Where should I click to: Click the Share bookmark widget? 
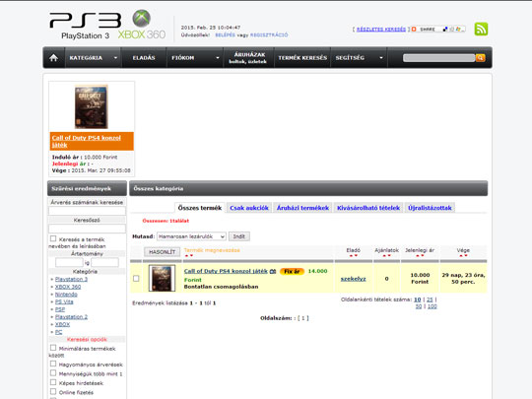click(437, 30)
